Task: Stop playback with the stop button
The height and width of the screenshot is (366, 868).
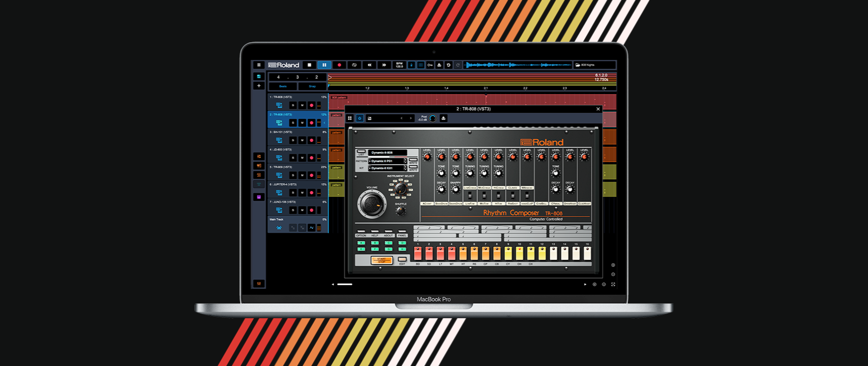Action: click(309, 65)
